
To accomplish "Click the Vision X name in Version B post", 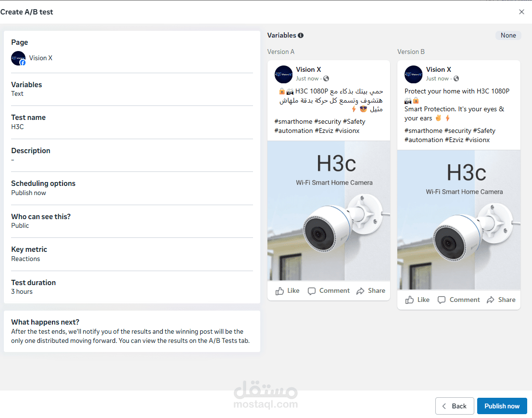I will [x=438, y=70].
